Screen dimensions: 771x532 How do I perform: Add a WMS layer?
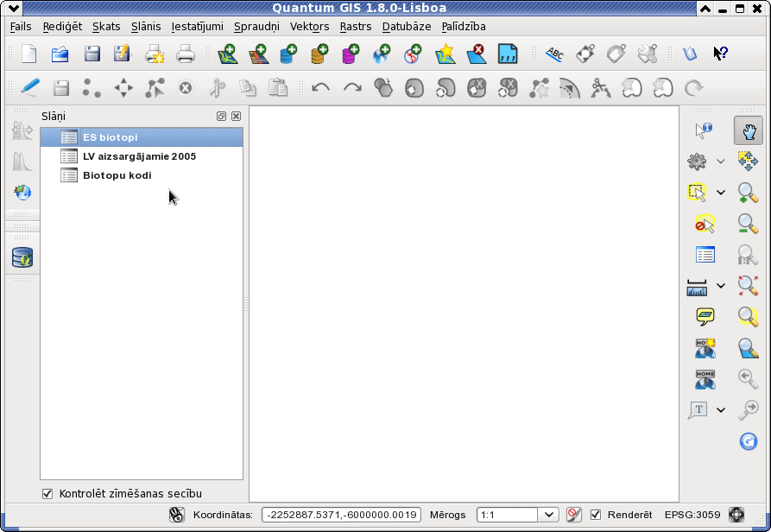pos(382,53)
